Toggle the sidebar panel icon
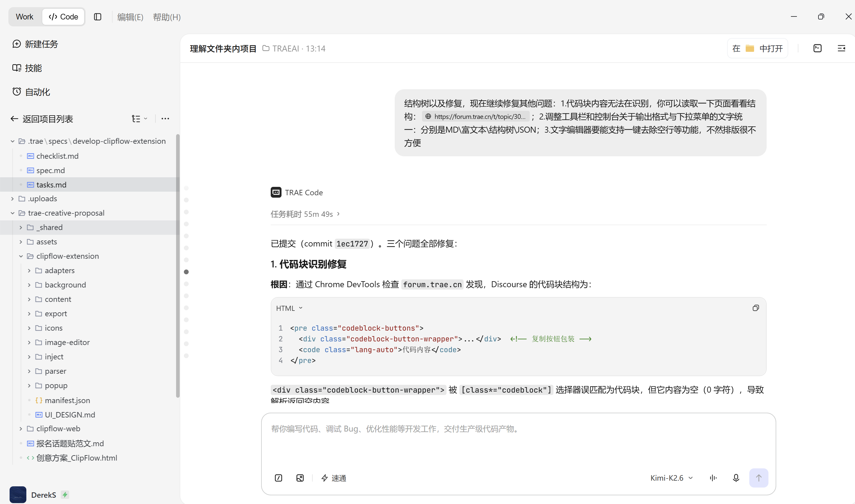The height and width of the screenshot is (504, 855). coord(97,17)
